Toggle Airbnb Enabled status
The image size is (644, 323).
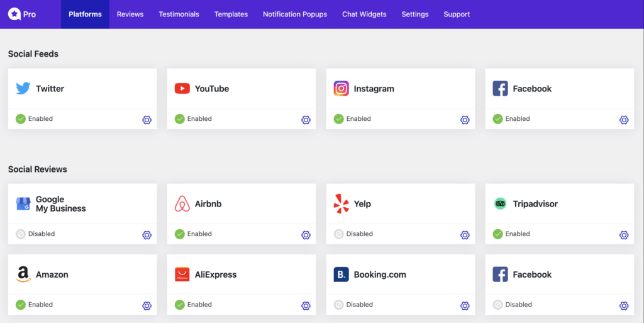pos(193,234)
